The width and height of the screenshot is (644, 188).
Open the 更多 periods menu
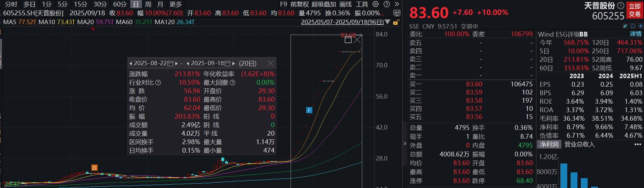[175, 4]
